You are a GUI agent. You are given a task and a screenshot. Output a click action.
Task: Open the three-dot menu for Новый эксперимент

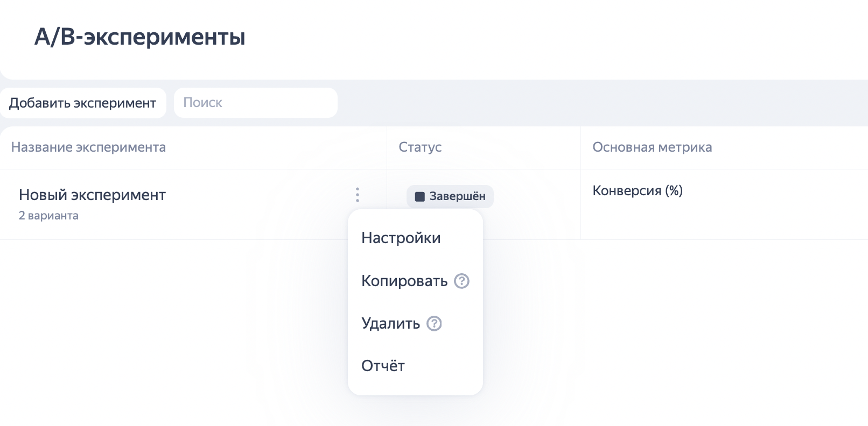pyautogui.click(x=358, y=195)
